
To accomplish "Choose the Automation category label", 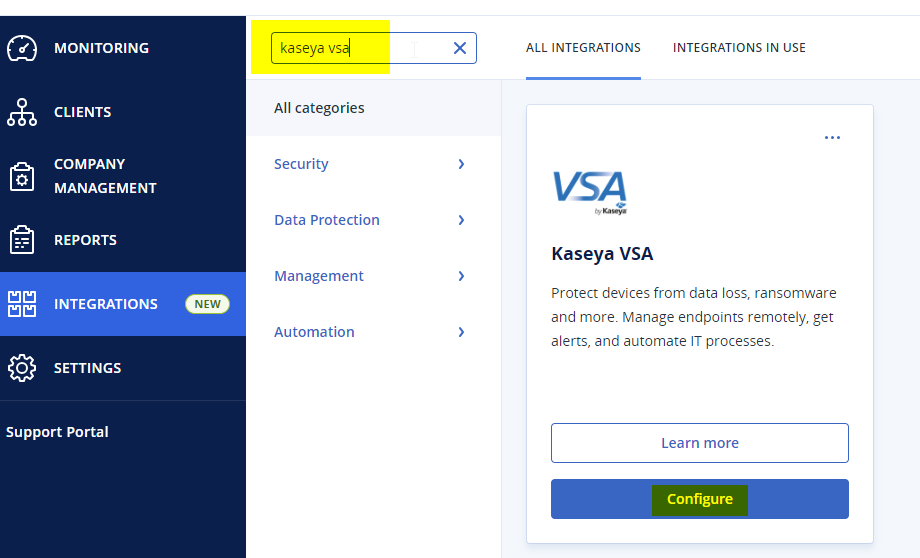I will pyautogui.click(x=314, y=332).
